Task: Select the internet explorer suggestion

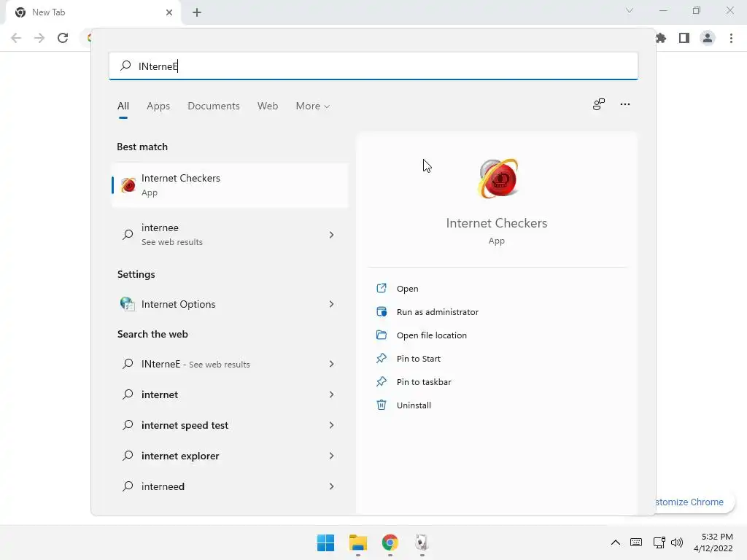Action: point(230,456)
